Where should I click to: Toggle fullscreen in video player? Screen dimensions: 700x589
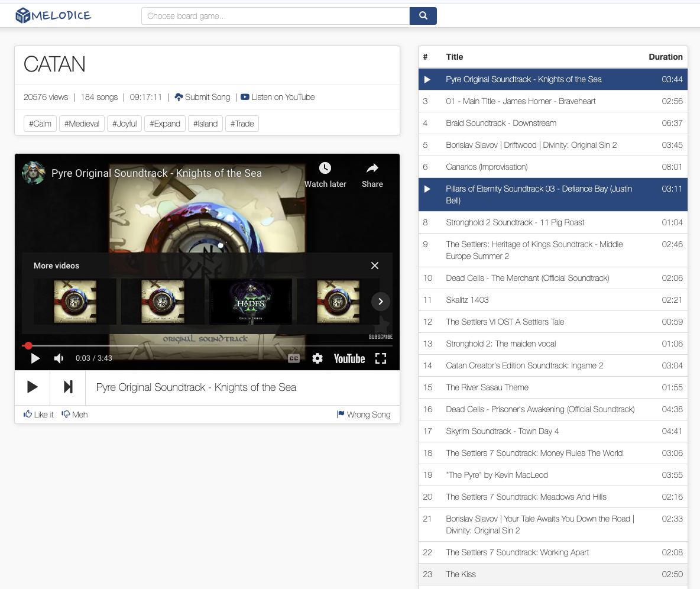[x=380, y=358]
